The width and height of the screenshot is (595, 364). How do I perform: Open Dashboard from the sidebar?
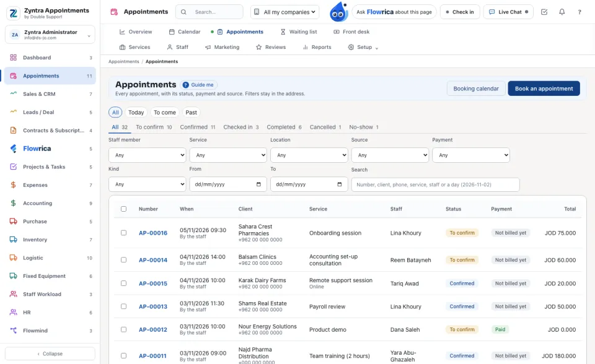point(50,58)
